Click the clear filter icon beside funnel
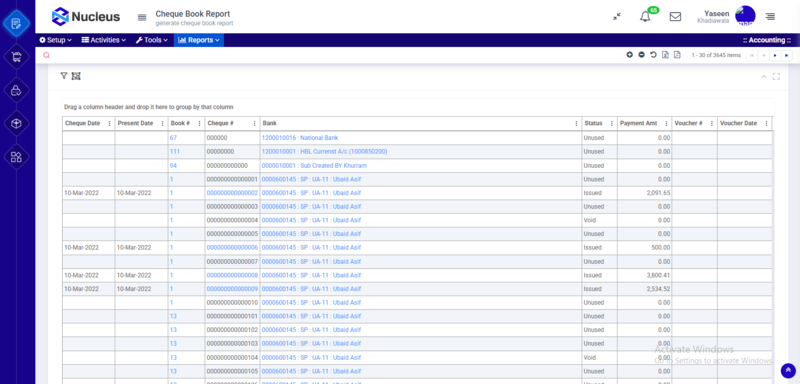Viewport: 800px width, 384px height. tap(76, 76)
